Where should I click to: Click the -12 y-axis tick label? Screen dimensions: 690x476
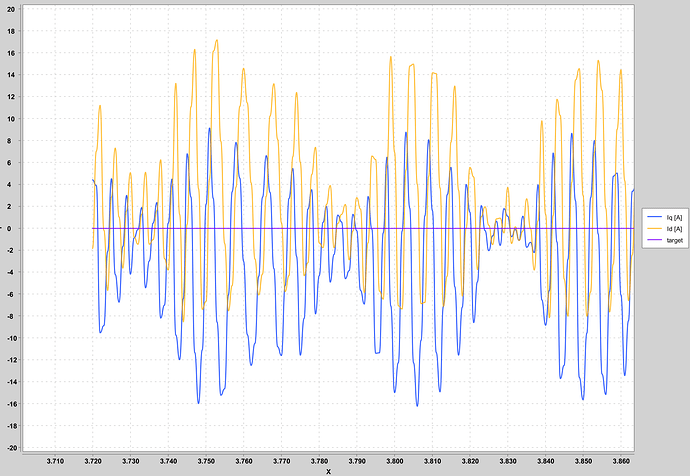(x=10, y=360)
